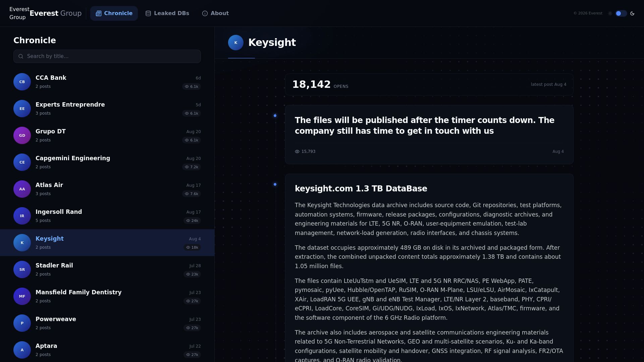Viewport: 644px width, 362px height.
Task: Click the EE avatar circle
Action: click(x=22, y=109)
